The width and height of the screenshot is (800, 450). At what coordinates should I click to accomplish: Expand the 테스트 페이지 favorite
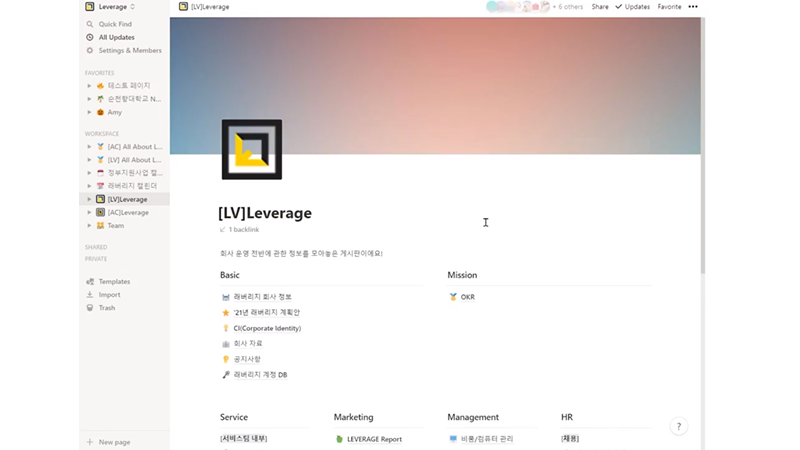pyautogui.click(x=89, y=86)
